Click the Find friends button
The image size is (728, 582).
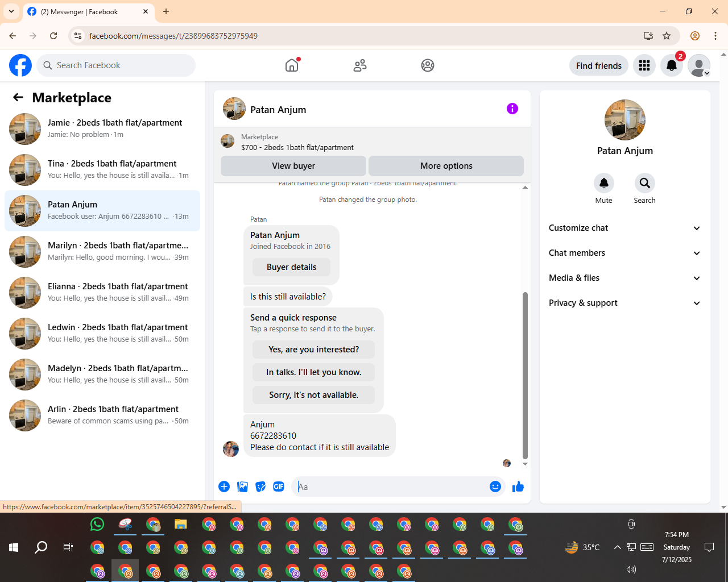[599, 65]
